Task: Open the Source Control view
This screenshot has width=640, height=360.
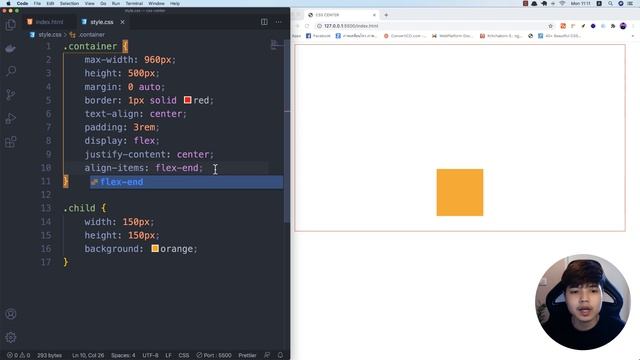Action: coord(11,95)
